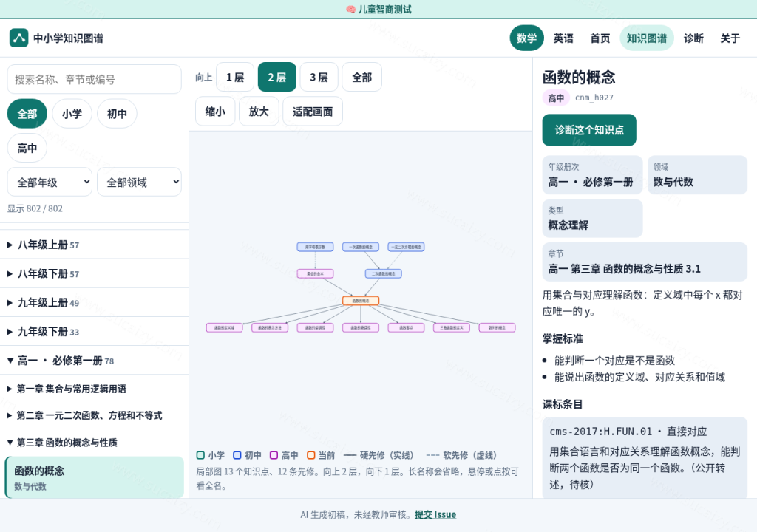757x532 pixels.
Task: Set upward depth to 3 层
Action: 319,77
